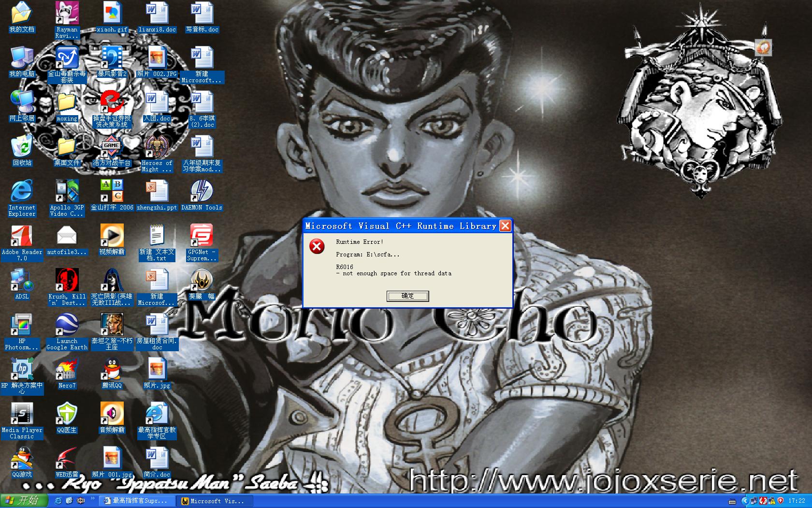Select the 照片.jpg file icon
The height and width of the screenshot is (508, 812).
pyautogui.click(x=157, y=374)
